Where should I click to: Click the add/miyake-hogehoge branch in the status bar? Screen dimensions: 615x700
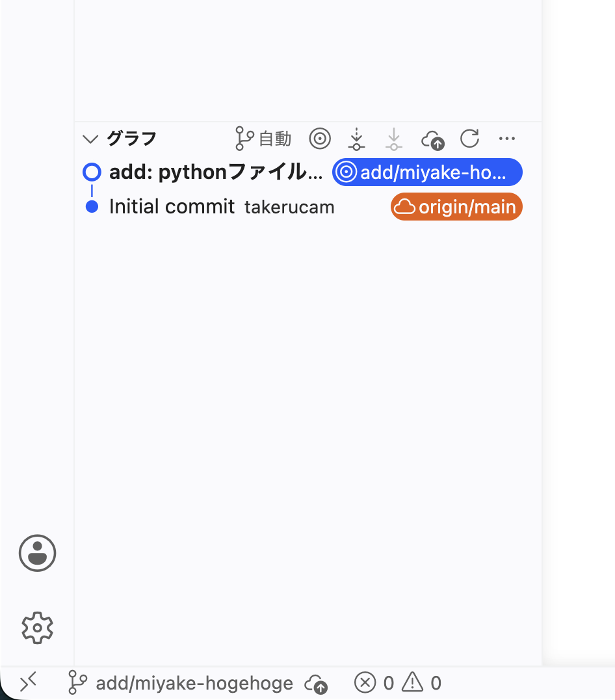pyautogui.click(x=181, y=683)
